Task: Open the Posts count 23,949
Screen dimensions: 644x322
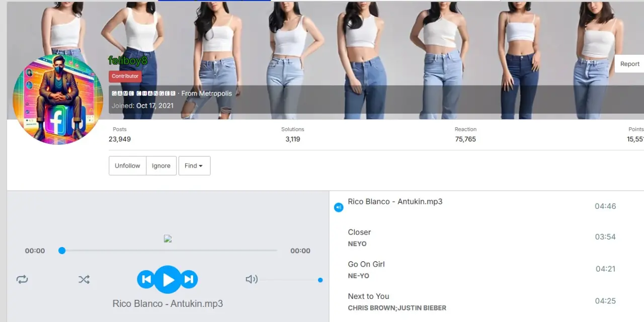Action: click(120, 139)
